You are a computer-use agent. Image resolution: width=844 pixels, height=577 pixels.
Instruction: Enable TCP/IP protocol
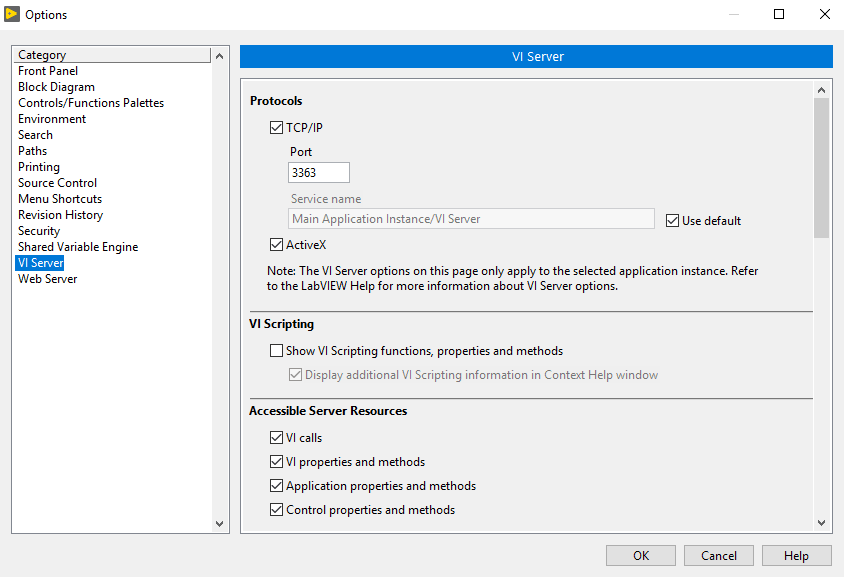pos(275,127)
